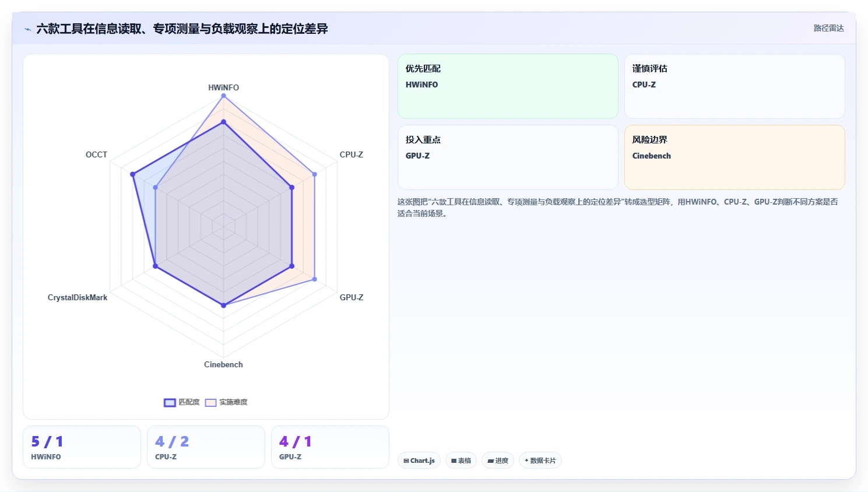Click the description paragraph below the cards
868x492 pixels.
click(x=618, y=208)
